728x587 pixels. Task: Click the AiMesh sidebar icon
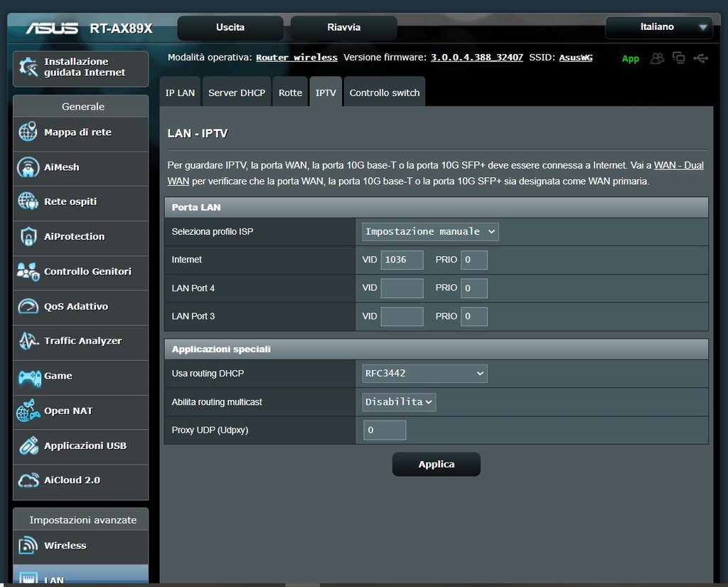click(28, 167)
